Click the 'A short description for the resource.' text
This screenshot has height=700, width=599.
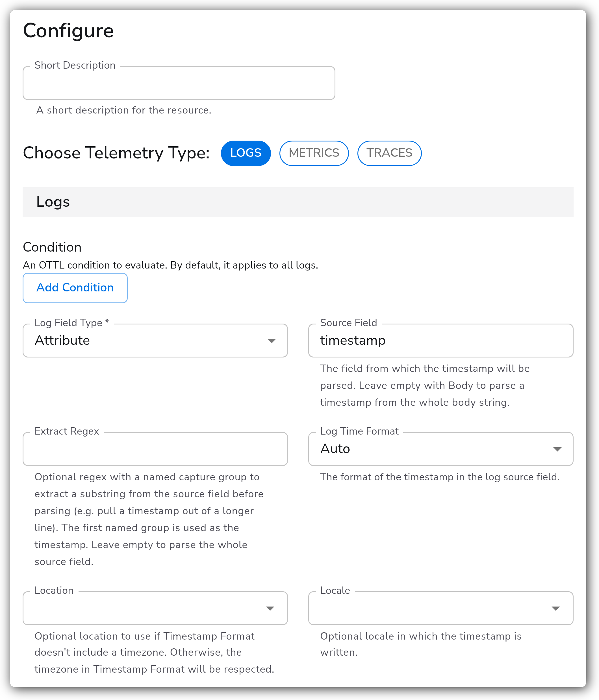[x=124, y=110]
